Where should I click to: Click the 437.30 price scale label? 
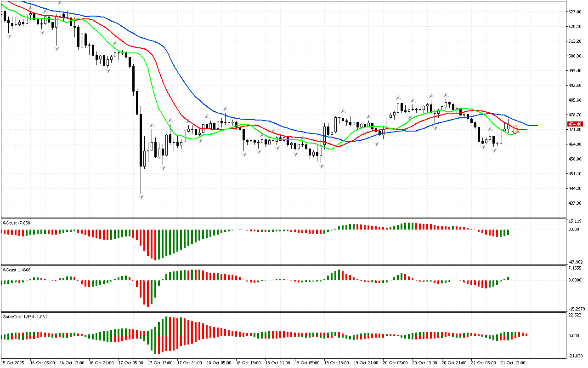[x=575, y=203]
